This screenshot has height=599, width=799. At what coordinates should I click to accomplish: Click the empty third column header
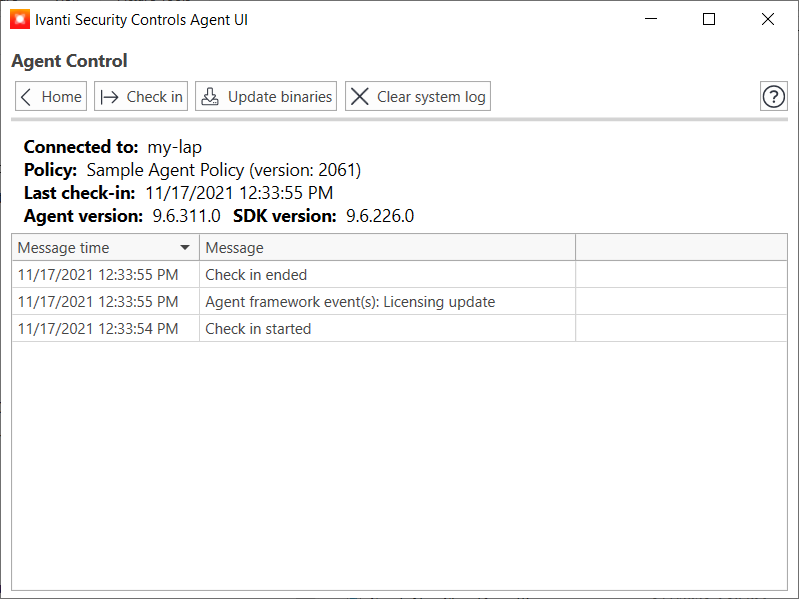coord(681,248)
